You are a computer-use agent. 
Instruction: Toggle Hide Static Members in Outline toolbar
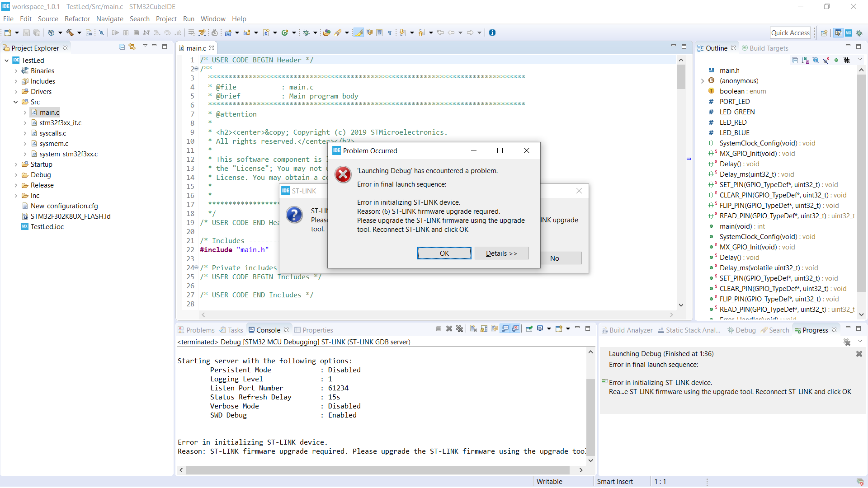(x=826, y=60)
